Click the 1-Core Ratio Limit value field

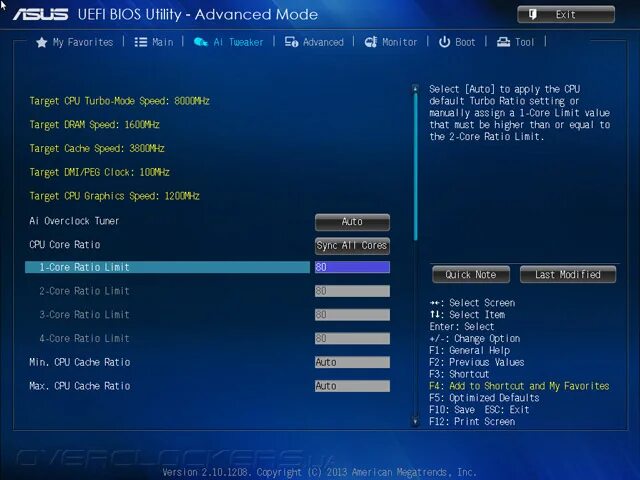pyautogui.click(x=352, y=267)
